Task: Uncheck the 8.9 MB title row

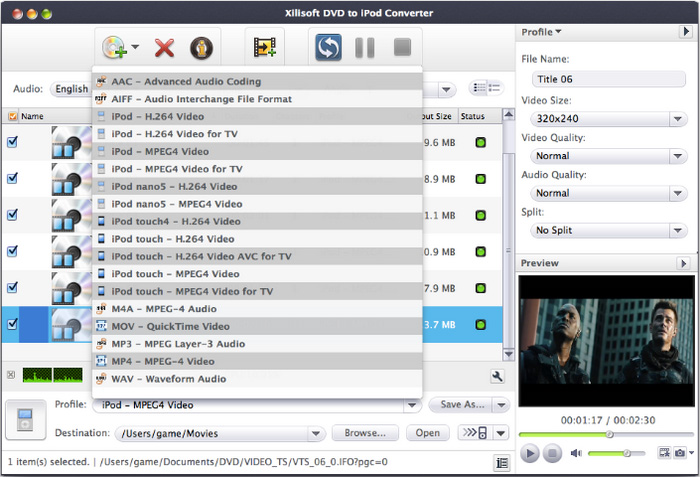Action: (12, 178)
